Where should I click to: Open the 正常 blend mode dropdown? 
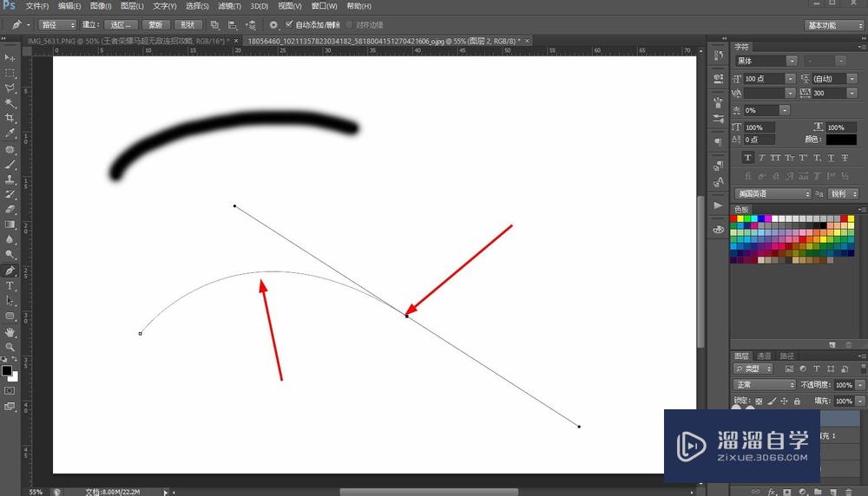point(765,385)
